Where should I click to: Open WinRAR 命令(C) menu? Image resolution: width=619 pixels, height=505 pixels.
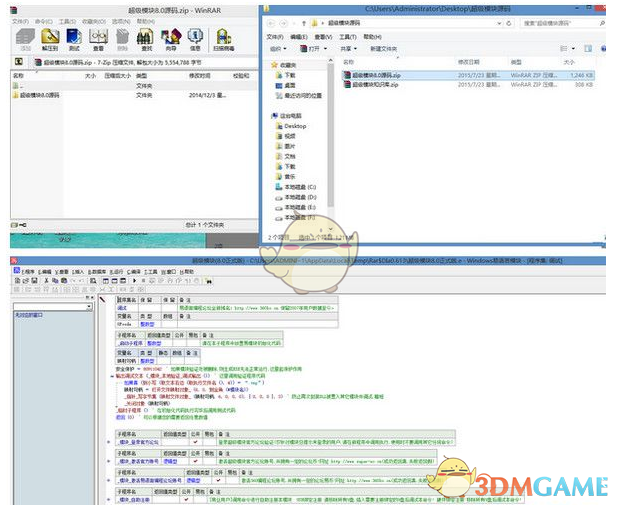43,21
